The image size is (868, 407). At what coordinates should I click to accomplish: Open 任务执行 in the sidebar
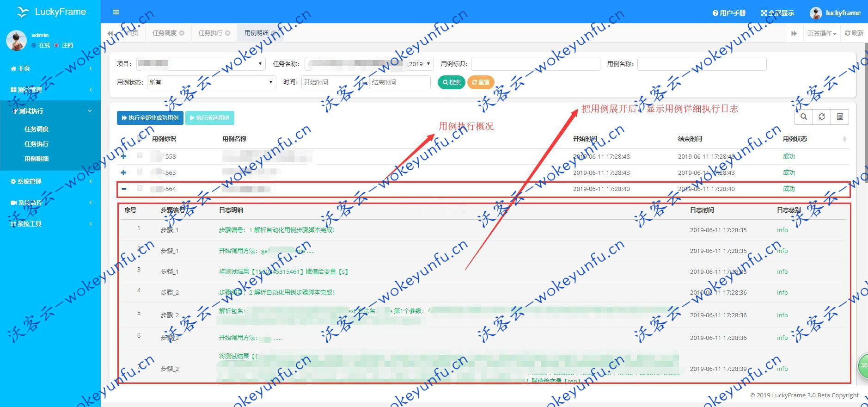coord(37,144)
